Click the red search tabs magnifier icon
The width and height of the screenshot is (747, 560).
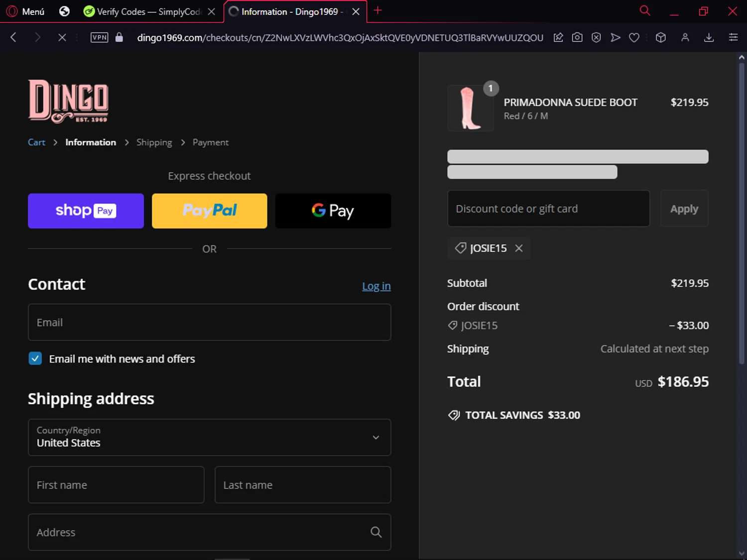click(645, 11)
